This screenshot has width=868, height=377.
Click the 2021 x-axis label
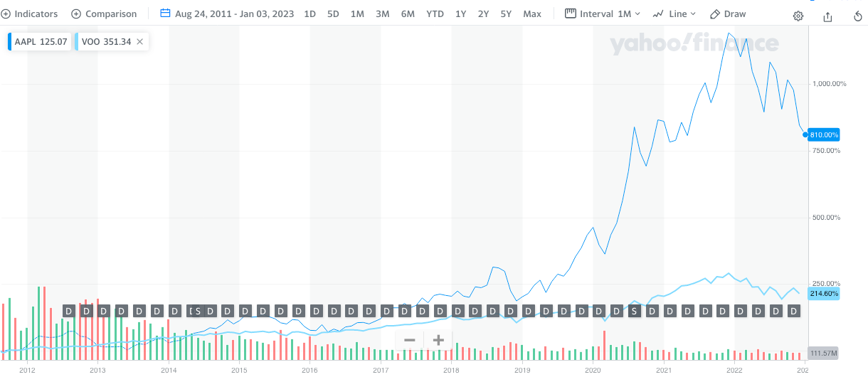[664, 371]
